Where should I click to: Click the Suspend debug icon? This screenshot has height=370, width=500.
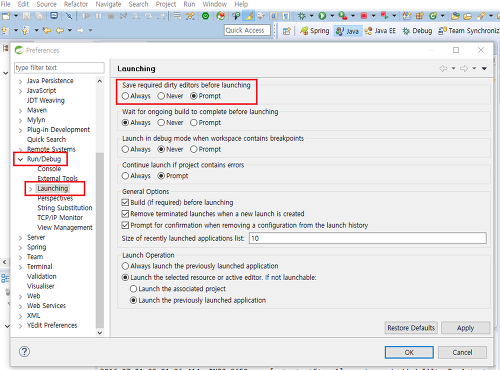tap(99, 16)
